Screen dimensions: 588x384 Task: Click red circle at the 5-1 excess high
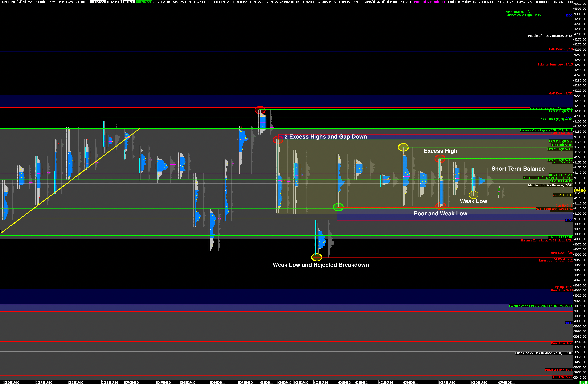tap(260, 110)
